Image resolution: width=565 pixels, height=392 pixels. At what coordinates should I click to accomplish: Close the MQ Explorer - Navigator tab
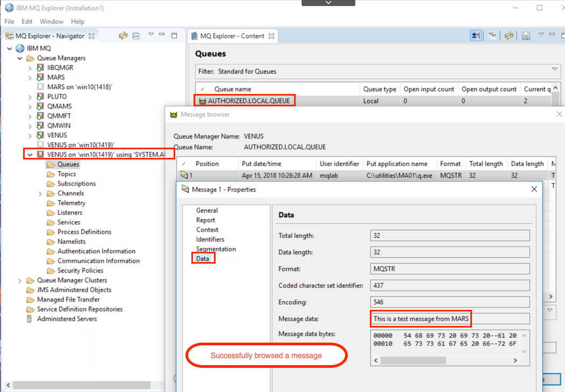(91, 36)
